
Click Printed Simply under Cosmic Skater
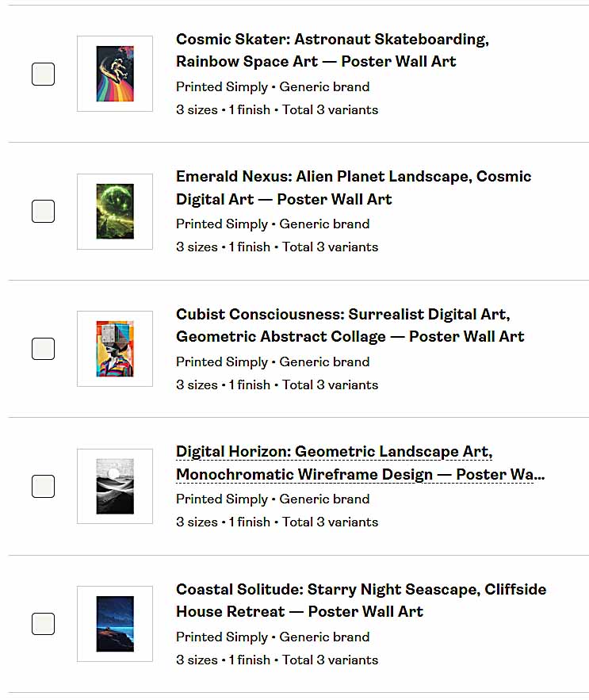(221, 86)
